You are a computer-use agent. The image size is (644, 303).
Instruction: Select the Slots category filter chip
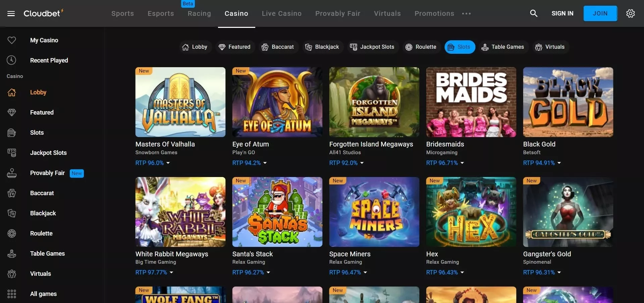pyautogui.click(x=460, y=47)
